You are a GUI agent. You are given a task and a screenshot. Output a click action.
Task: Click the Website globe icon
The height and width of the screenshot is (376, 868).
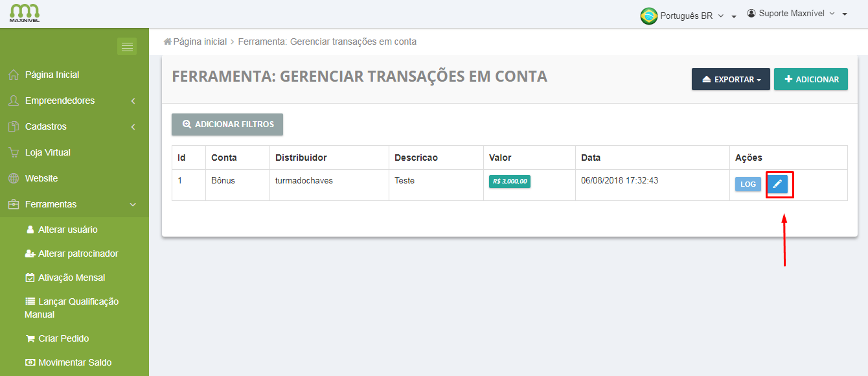(x=13, y=178)
